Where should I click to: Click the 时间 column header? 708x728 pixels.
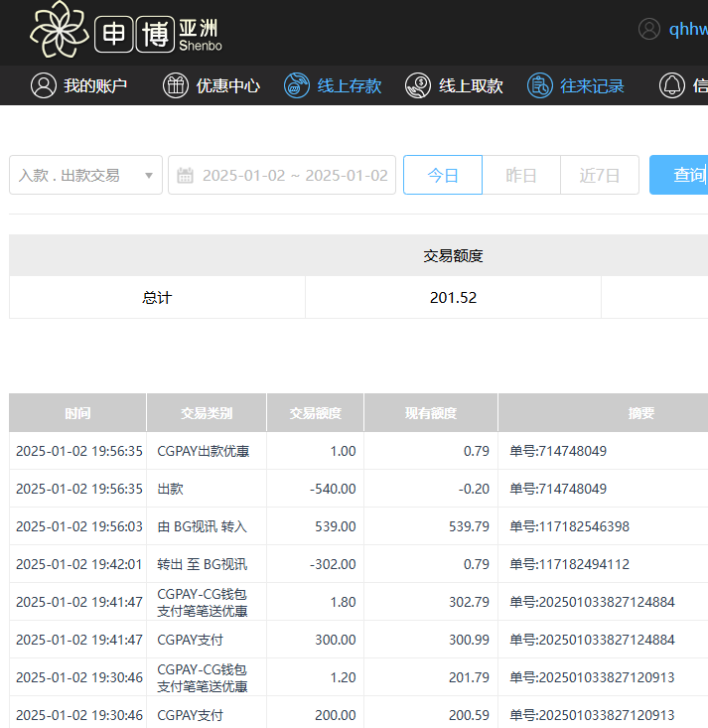pyautogui.click(x=77, y=413)
